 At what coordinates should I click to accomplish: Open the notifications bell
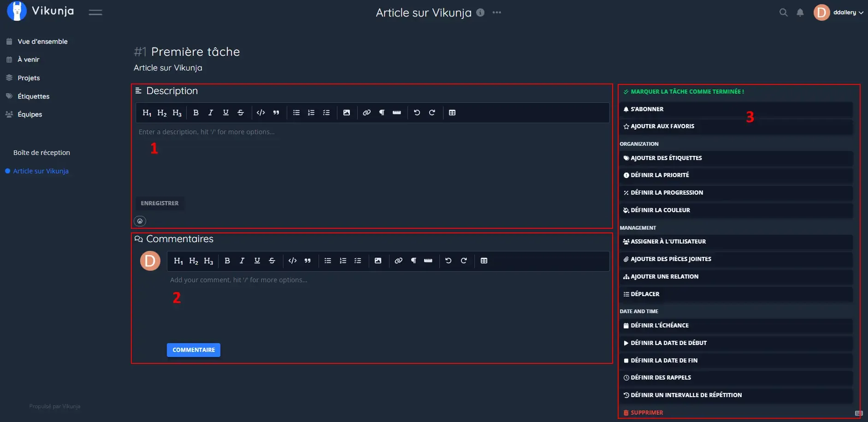coord(800,12)
